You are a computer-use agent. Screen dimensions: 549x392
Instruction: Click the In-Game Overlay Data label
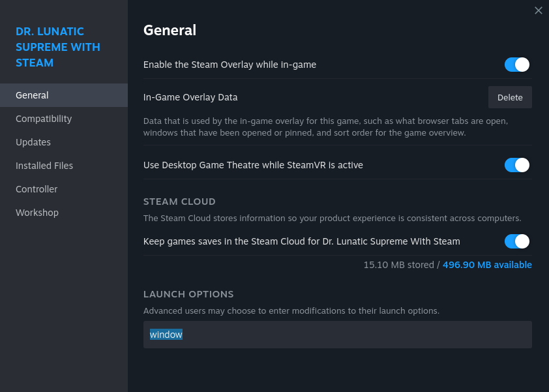190,97
